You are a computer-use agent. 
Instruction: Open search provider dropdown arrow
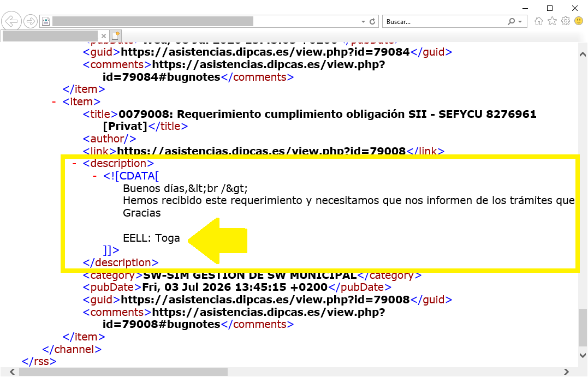click(x=520, y=22)
